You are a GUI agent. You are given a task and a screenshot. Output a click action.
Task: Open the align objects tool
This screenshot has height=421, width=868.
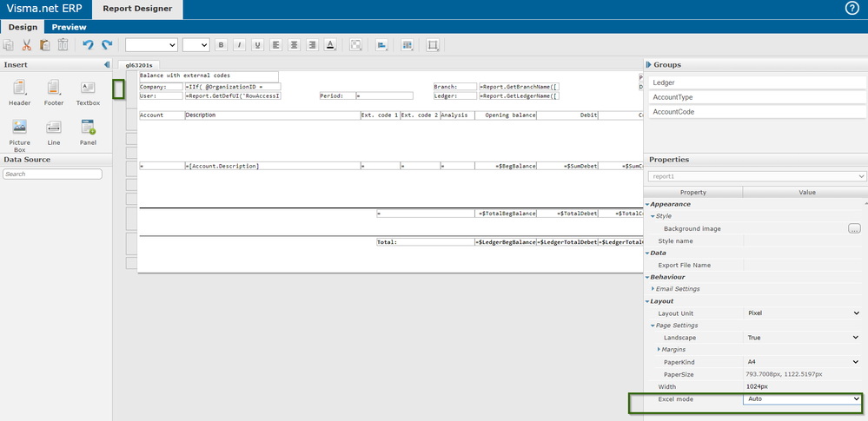click(x=381, y=45)
